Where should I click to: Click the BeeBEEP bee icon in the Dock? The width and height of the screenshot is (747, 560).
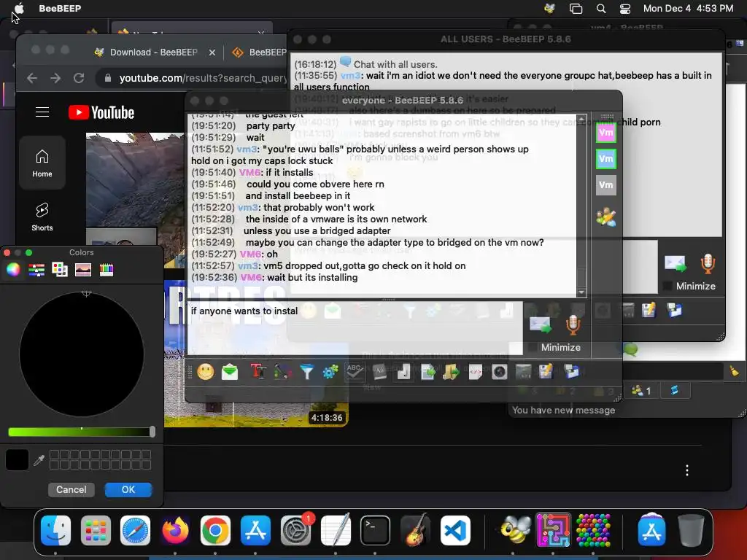(x=514, y=531)
